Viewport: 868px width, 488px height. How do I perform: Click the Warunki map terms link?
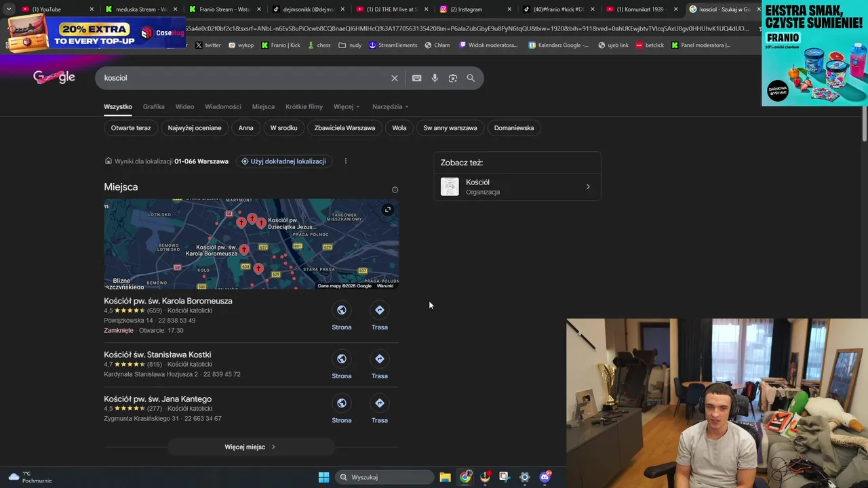385,286
